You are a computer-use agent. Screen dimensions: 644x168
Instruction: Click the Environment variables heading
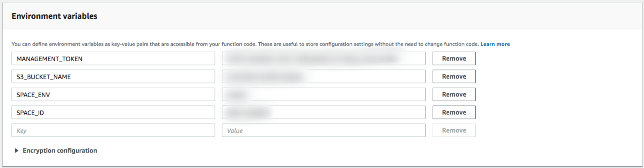pos(54,16)
